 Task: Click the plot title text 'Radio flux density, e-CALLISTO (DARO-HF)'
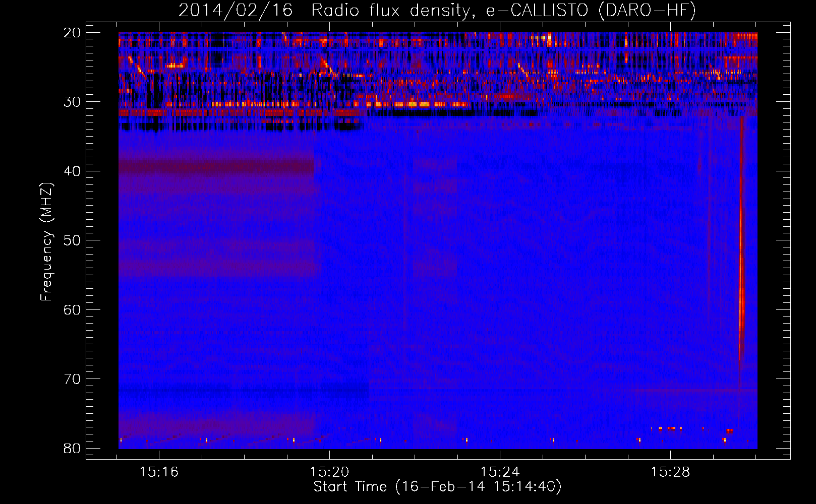504,11
